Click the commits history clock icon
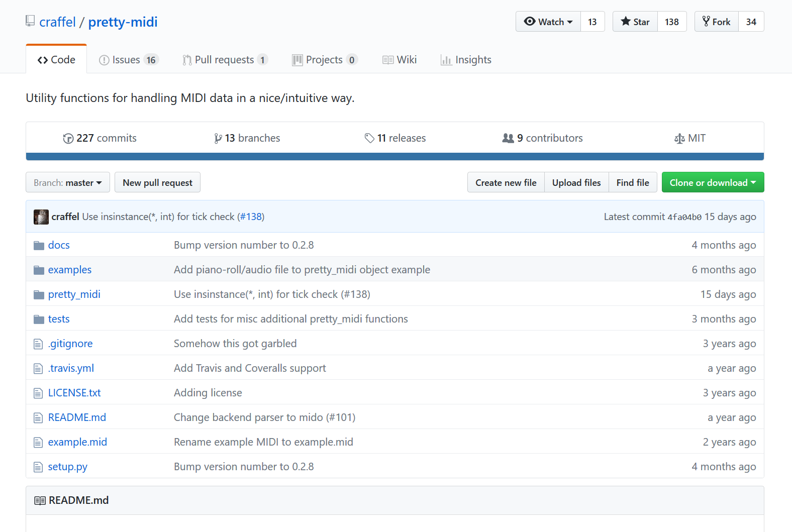The image size is (792, 532). coord(68,138)
